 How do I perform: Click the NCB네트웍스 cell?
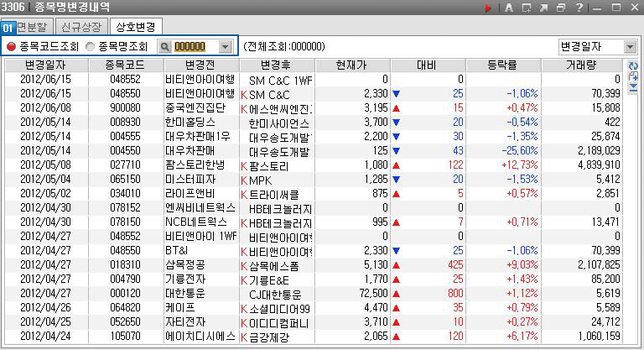[201, 222]
